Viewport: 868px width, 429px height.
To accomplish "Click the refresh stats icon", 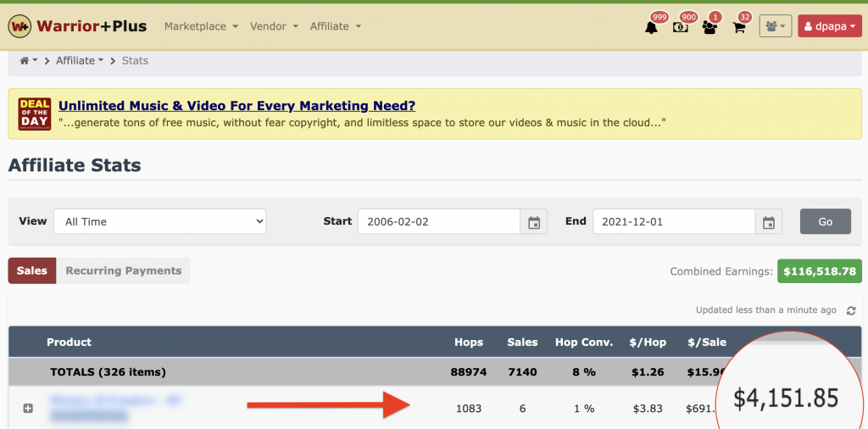I will coord(851,311).
